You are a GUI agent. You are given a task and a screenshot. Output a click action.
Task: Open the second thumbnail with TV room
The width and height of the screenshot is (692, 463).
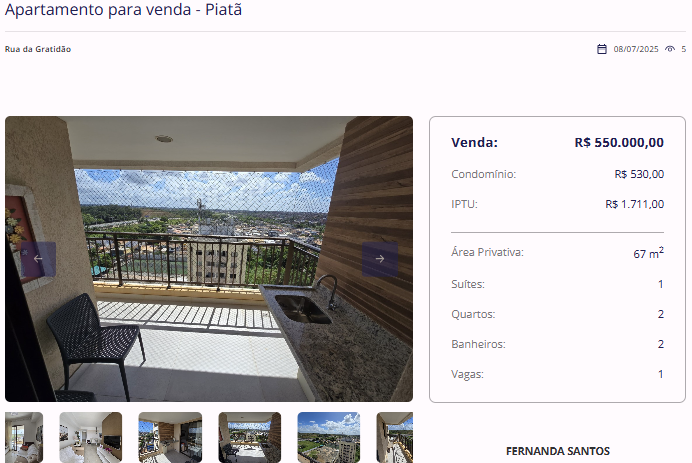tap(90, 437)
